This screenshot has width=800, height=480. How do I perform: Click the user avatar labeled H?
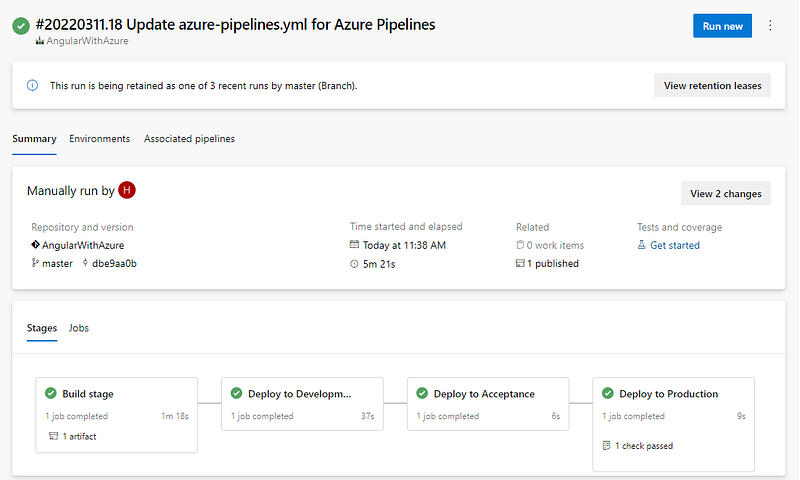click(x=126, y=190)
